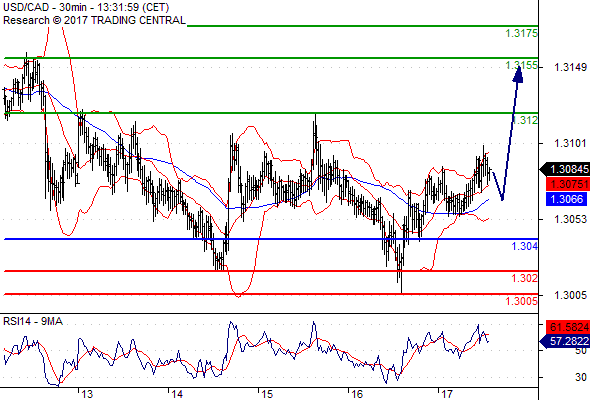Click the red 1.302 support label
590x400 pixels.
pos(525,278)
